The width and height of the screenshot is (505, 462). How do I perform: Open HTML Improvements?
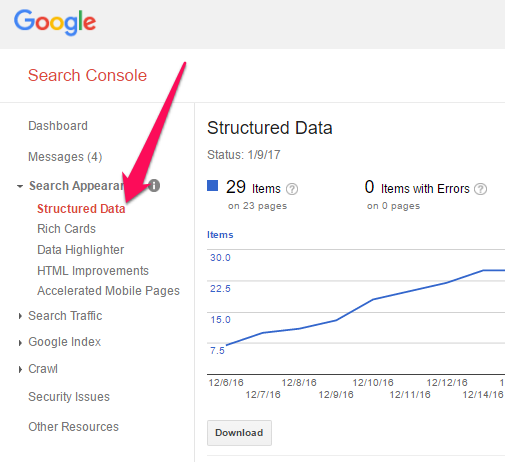point(93,271)
